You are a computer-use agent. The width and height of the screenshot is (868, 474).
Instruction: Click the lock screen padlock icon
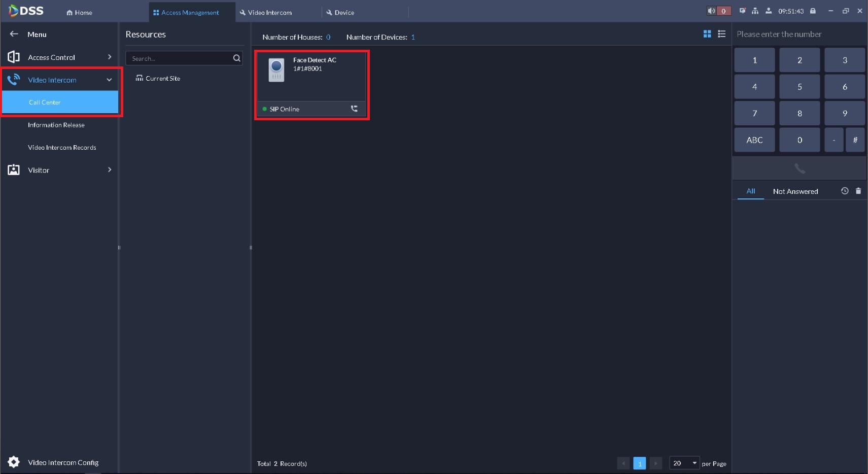(x=813, y=11)
